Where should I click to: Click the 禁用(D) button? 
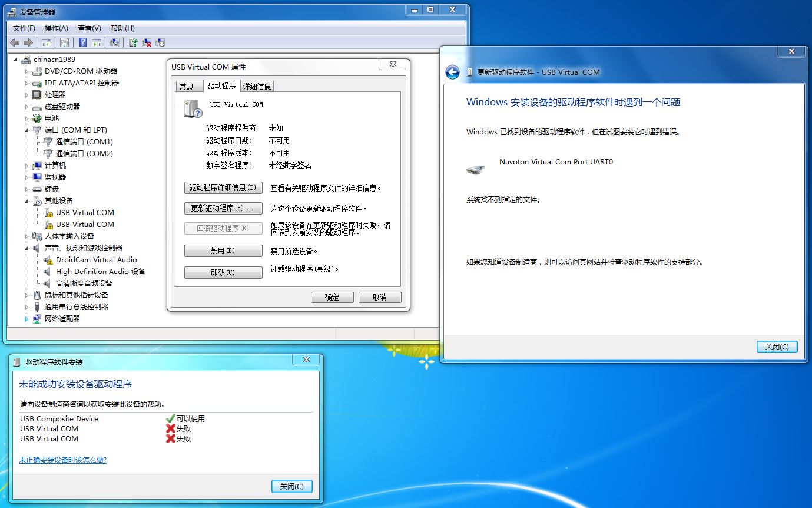(x=223, y=250)
